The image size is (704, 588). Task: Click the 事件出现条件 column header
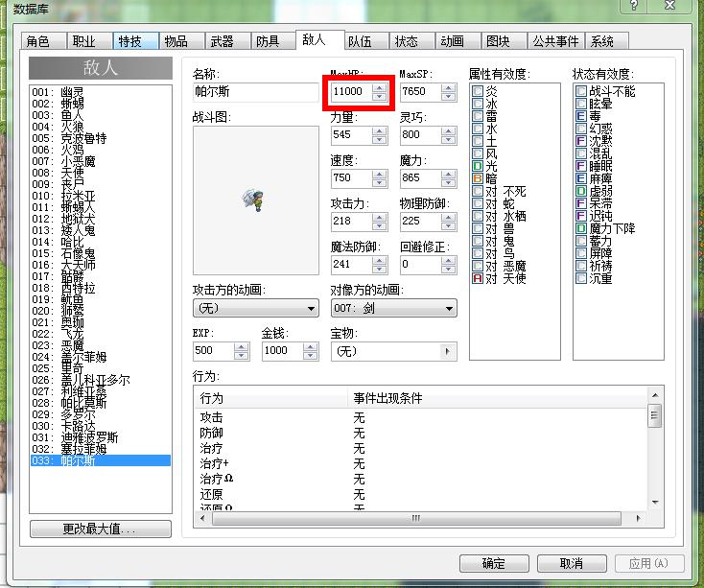[x=497, y=398]
